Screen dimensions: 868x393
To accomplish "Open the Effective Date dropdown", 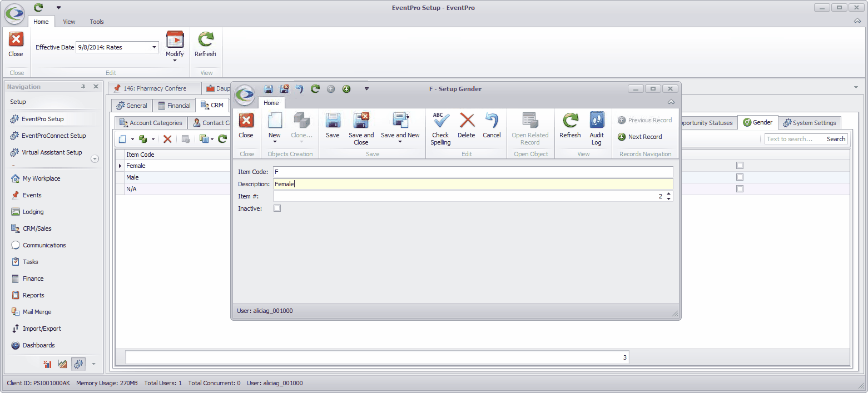I will click(x=155, y=47).
